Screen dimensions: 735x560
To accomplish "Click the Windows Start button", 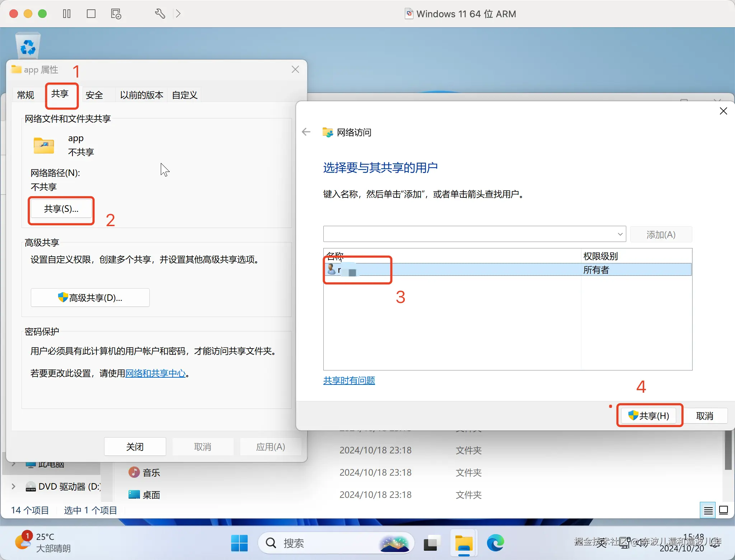I will (x=239, y=543).
